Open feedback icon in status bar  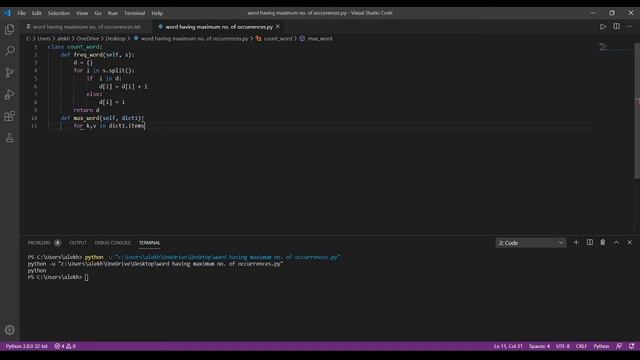[619, 346]
